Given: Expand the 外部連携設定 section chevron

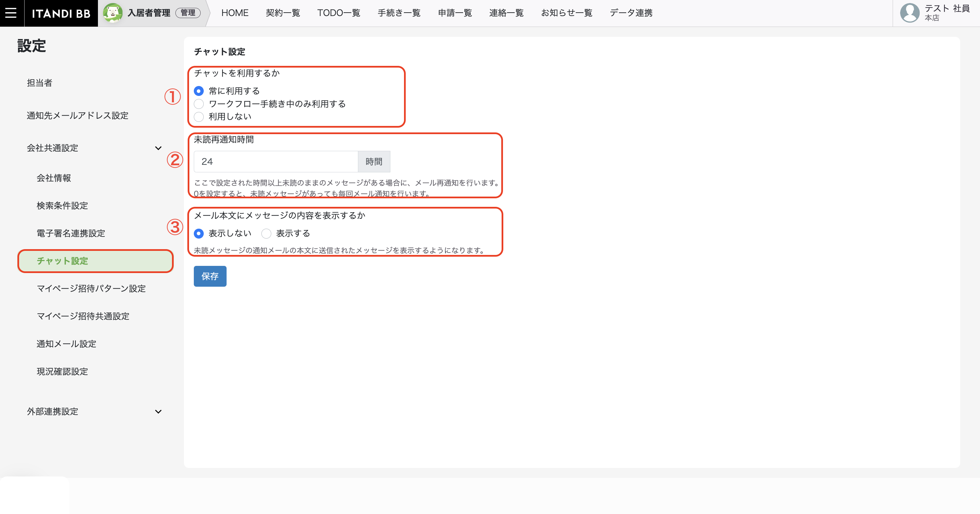Looking at the screenshot, I should pyautogui.click(x=158, y=412).
